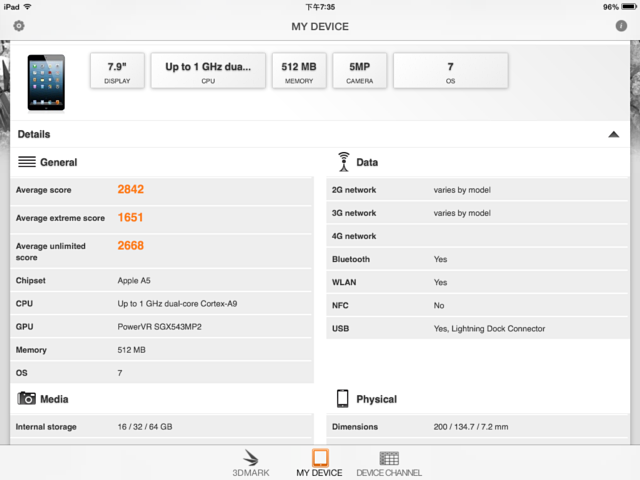Image resolution: width=640 pixels, height=480 pixels.
Task: Tap the info icon in the header
Action: point(621,26)
